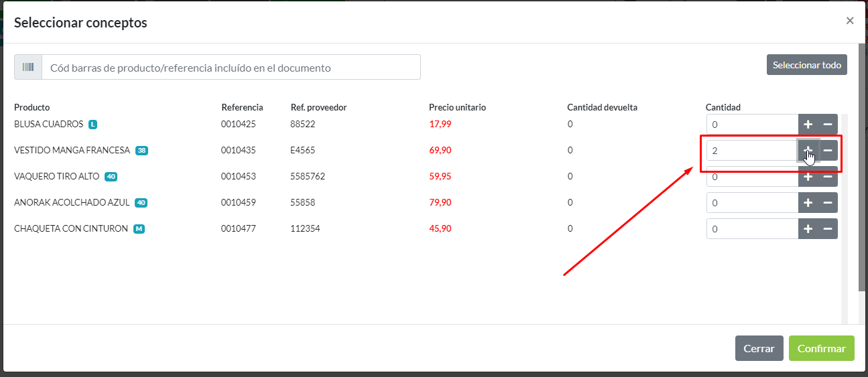868x377 pixels.
Task: Click the barcode icon beside search field
Action: pyautogui.click(x=28, y=68)
